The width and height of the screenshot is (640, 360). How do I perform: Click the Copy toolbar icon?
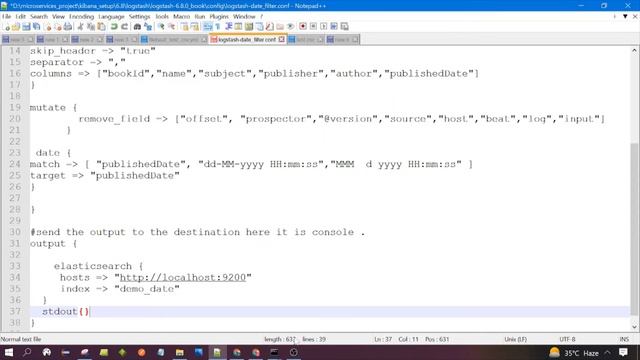(91, 27)
